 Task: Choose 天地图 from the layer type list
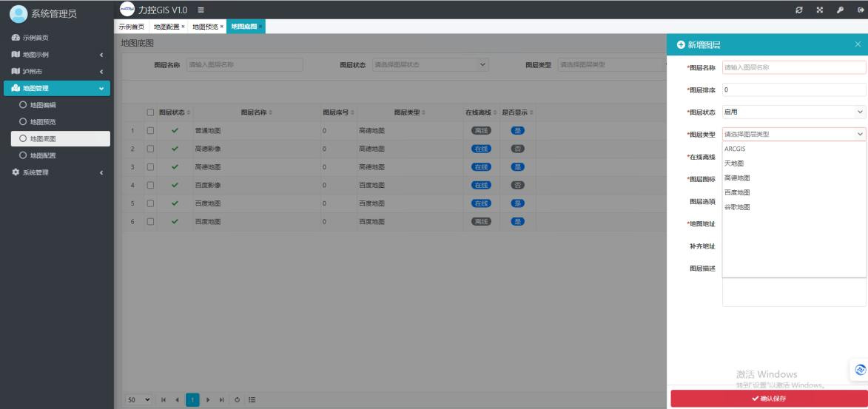[734, 163]
